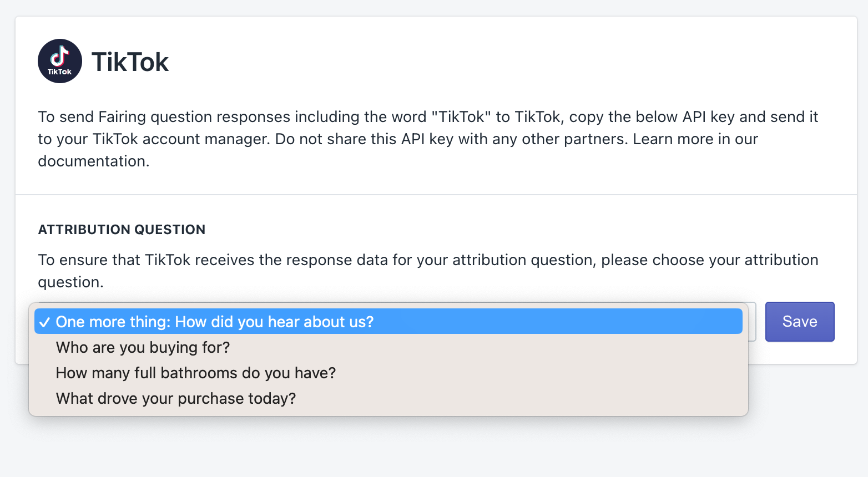
Task: Click the quoted word "TikTok" in the description
Action: [462, 116]
